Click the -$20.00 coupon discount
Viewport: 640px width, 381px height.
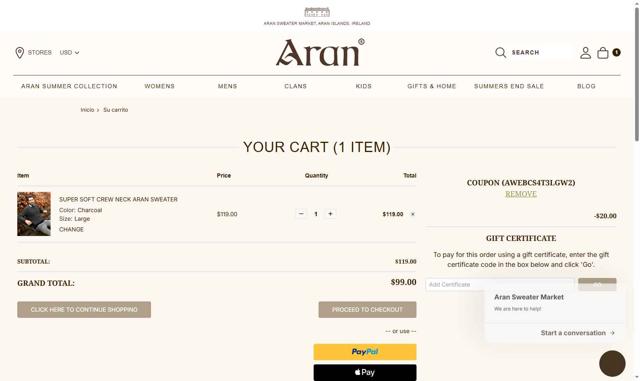point(605,216)
